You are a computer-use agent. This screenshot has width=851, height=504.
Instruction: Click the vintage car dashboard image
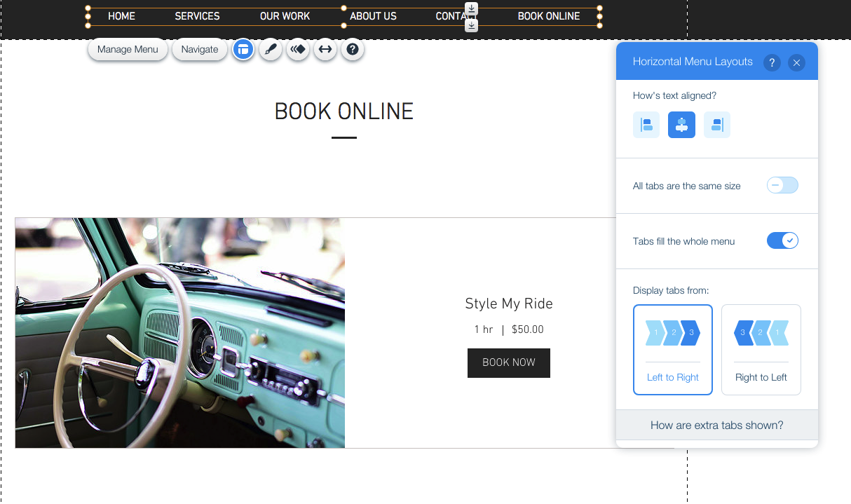point(180,332)
